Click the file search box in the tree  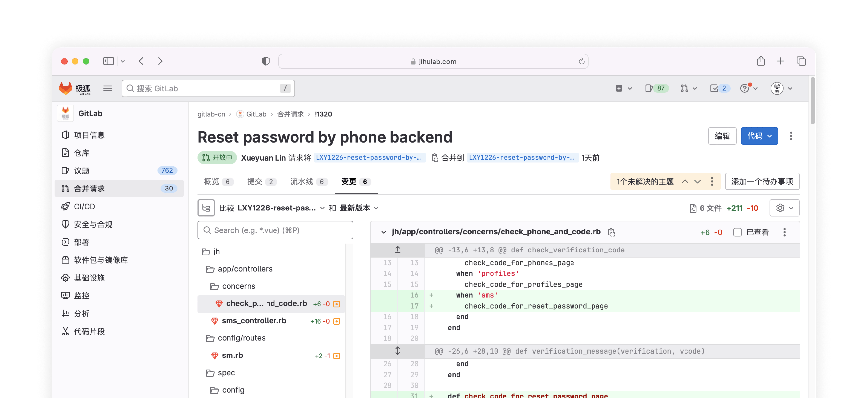[x=275, y=230]
